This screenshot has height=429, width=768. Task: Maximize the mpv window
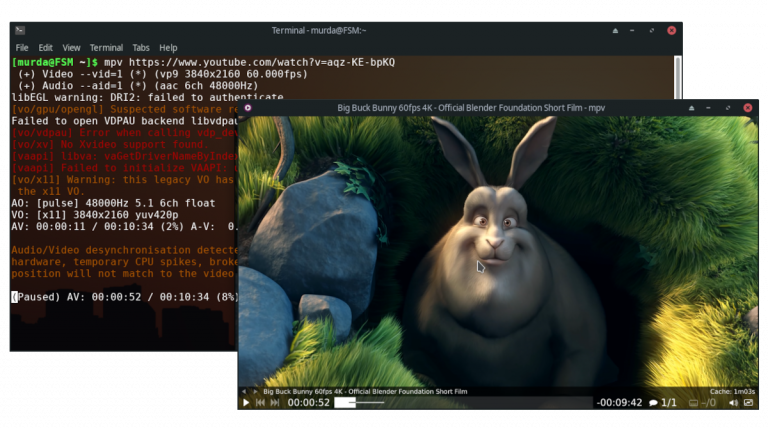point(728,108)
